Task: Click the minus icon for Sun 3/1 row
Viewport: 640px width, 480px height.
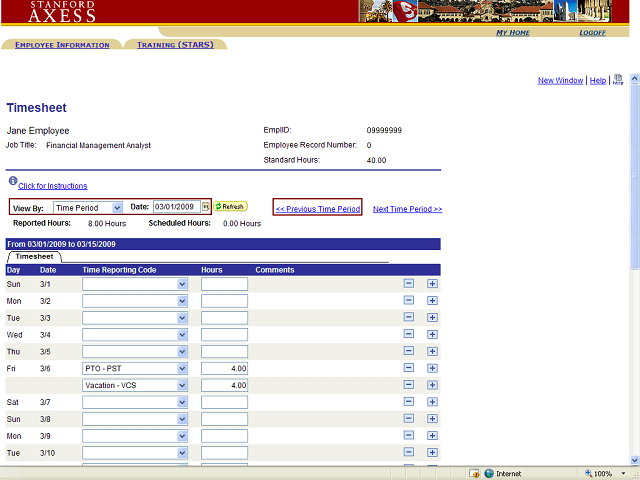Action: point(409,284)
